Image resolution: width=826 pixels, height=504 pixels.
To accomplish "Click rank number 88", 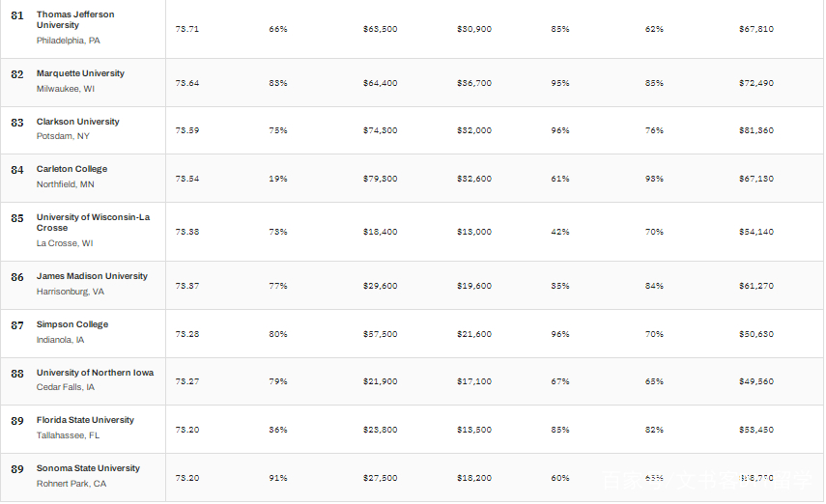I will coord(17,374).
